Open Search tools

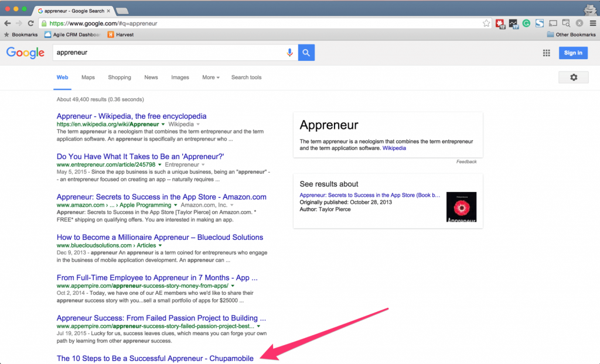click(247, 77)
